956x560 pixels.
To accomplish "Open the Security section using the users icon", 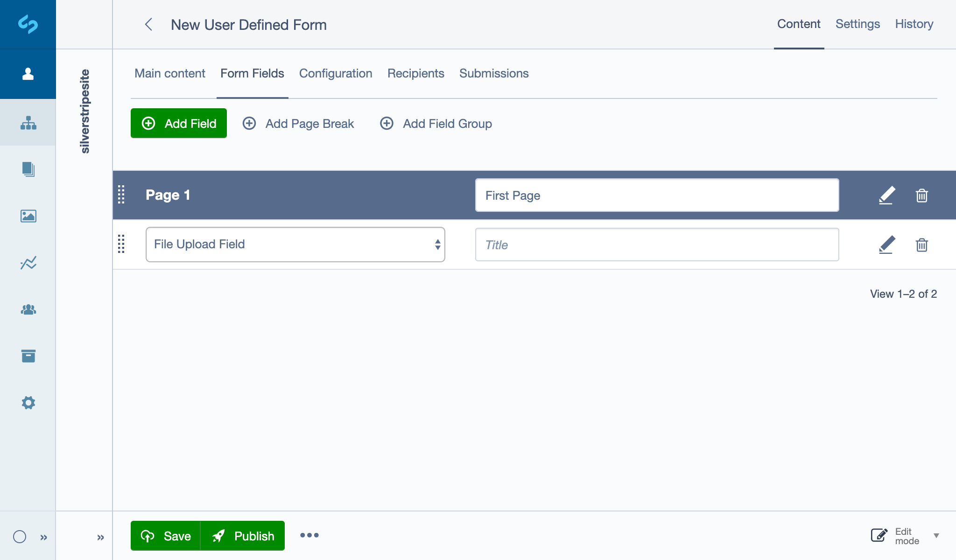I will pos(28,309).
